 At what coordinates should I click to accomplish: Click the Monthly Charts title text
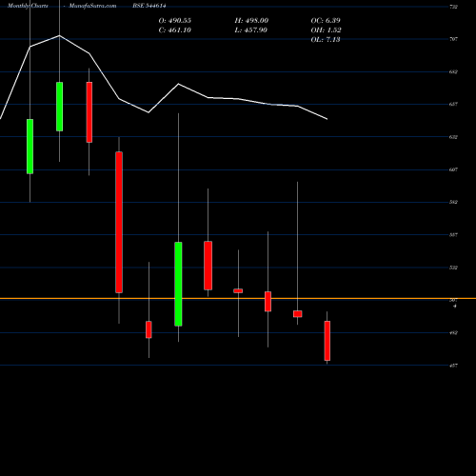28,6
